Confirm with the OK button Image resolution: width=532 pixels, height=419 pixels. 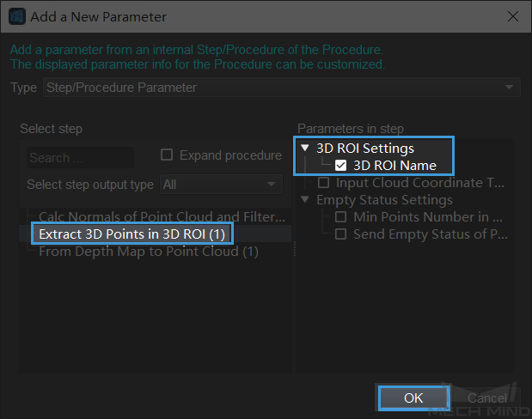pos(414,398)
